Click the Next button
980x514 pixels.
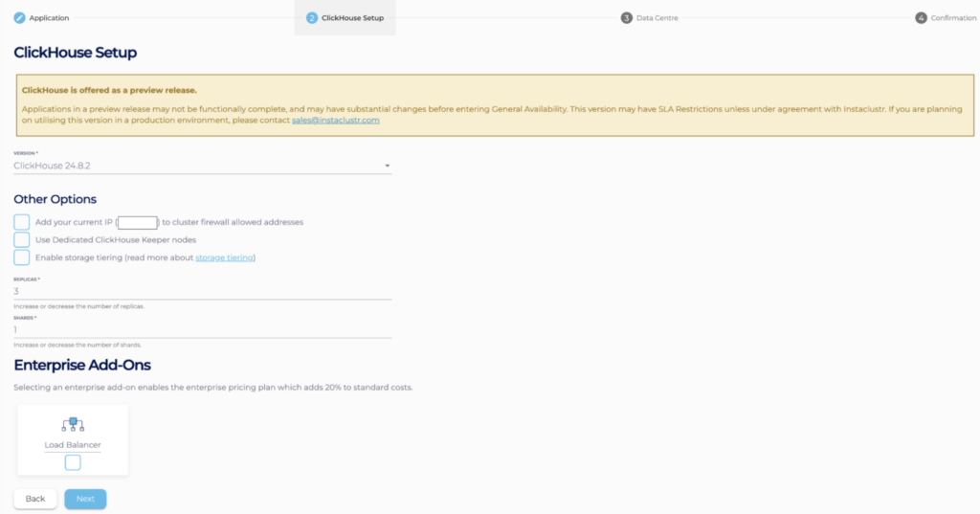pyautogui.click(x=85, y=499)
